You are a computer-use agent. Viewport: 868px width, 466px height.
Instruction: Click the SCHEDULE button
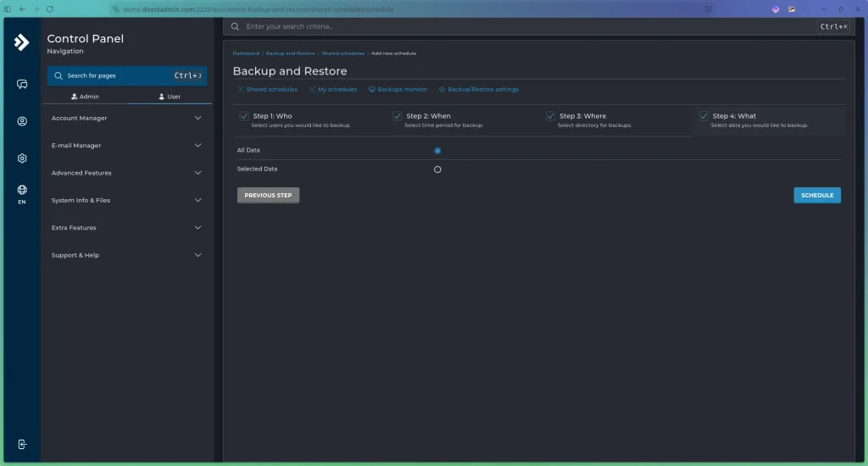pyautogui.click(x=817, y=196)
